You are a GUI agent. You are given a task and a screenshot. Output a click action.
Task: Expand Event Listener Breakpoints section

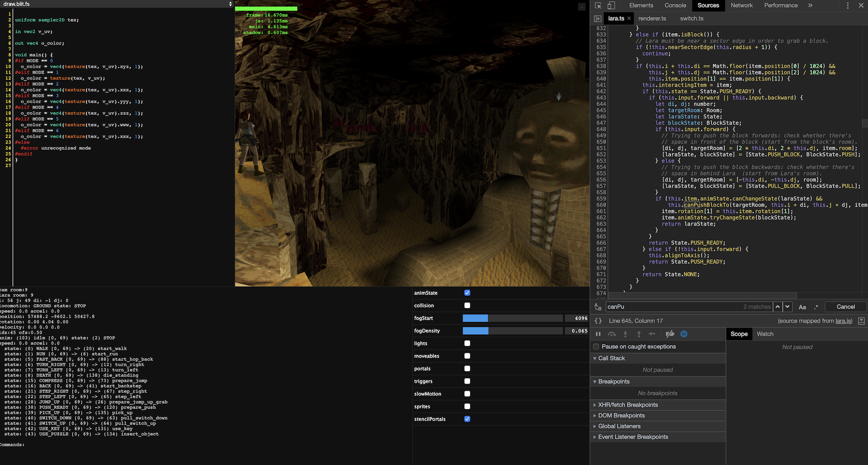(658, 437)
